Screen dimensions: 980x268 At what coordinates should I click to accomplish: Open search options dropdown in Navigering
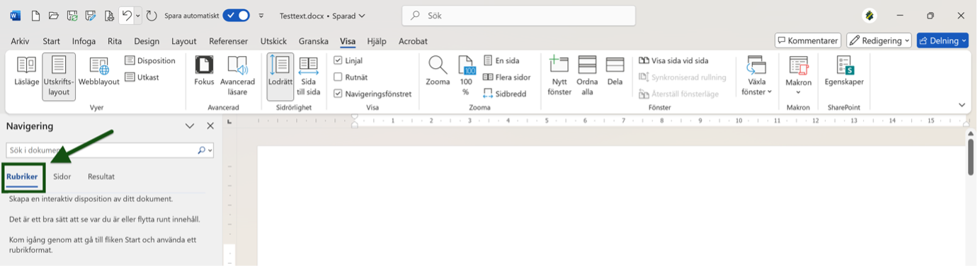coord(210,150)
